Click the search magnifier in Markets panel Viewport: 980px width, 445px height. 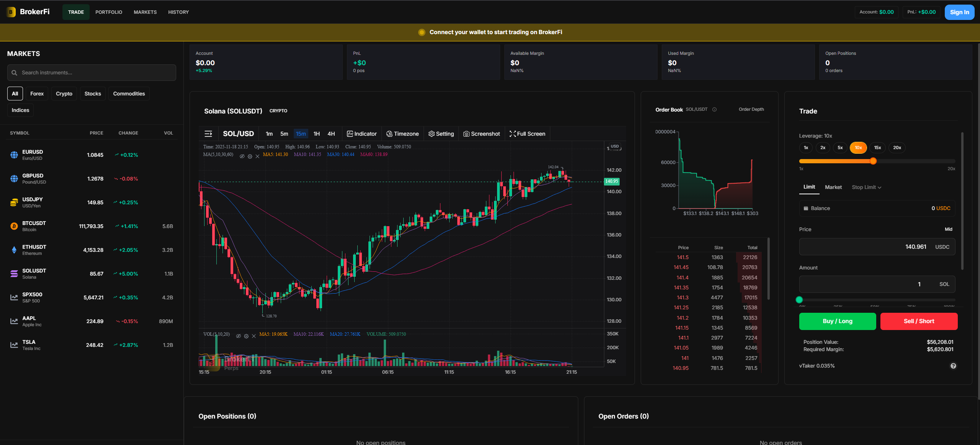point(14,72)
